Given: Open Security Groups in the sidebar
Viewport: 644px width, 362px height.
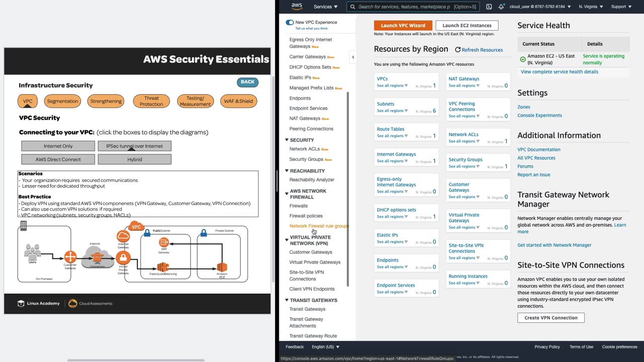Looking at the screenshot, I should tap(306, 159).
